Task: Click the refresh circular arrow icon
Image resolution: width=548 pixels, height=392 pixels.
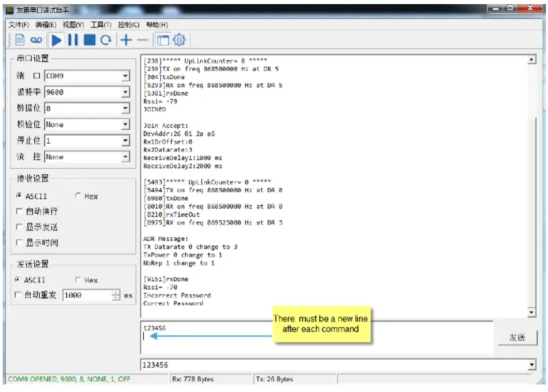Action: pos(105,40)
